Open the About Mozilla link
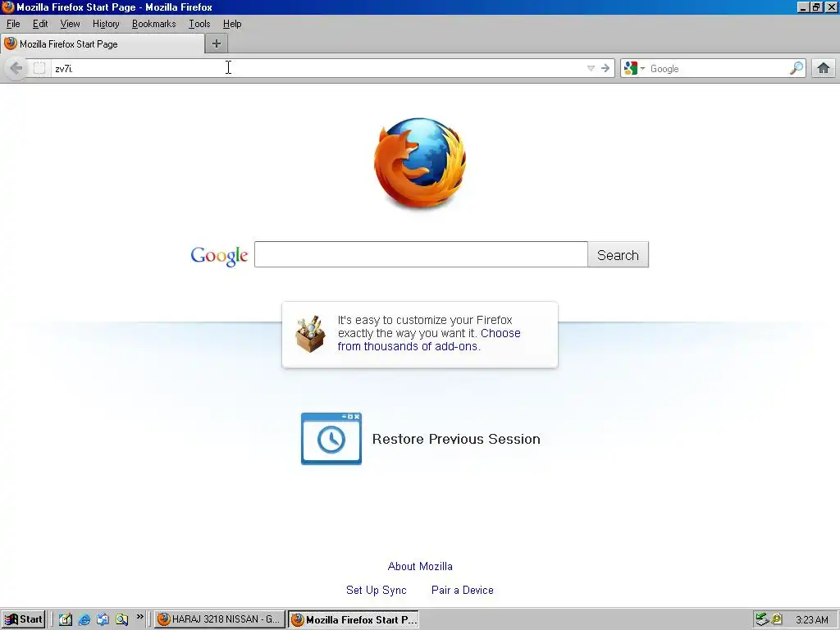Image resolution: width=840 pixels, height=630 pixels. (x=420, y=566)
